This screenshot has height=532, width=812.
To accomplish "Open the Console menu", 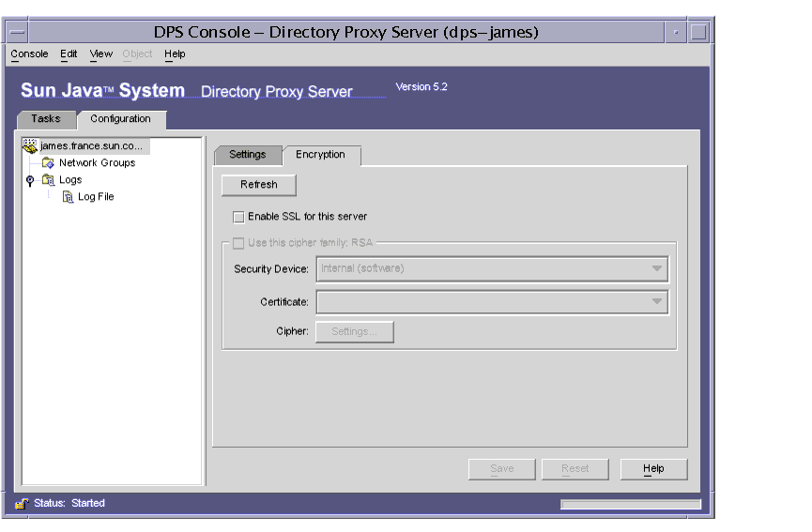I will pyautogui.click(x=29, y=53).
